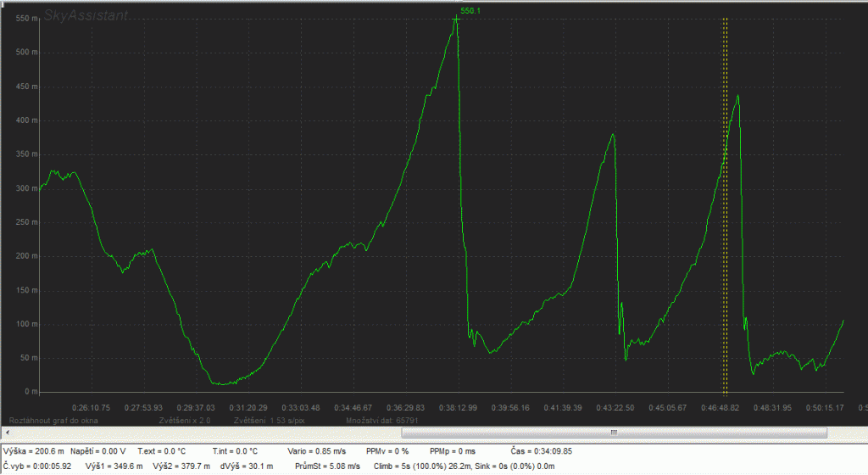Click 'Roztáhnout graf do okna' text
Screen dimensions: 868x475
pyautogui.click(x=51, y=420)
